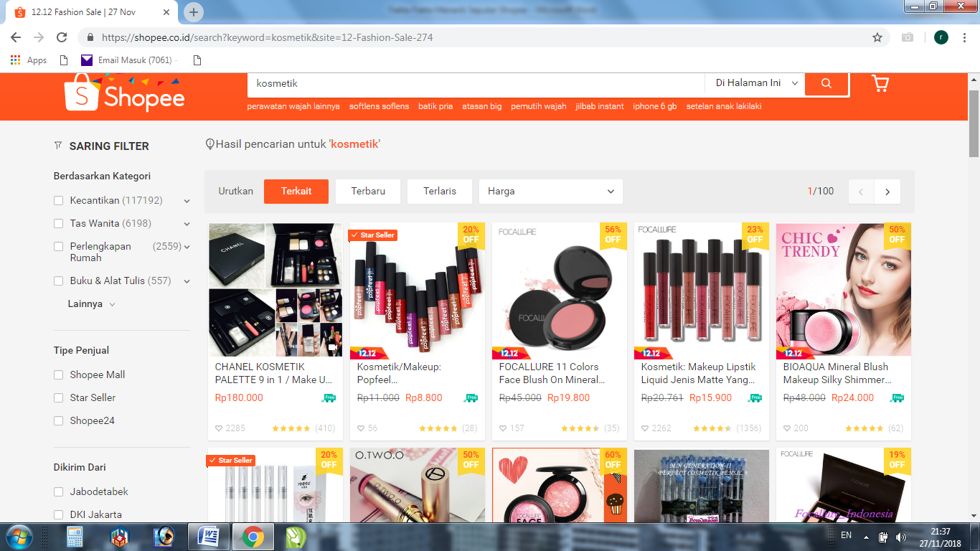Screen dimensions: 980x551
Task: Open the Popfeel lipsticks product image
Action: pos(418,290)
